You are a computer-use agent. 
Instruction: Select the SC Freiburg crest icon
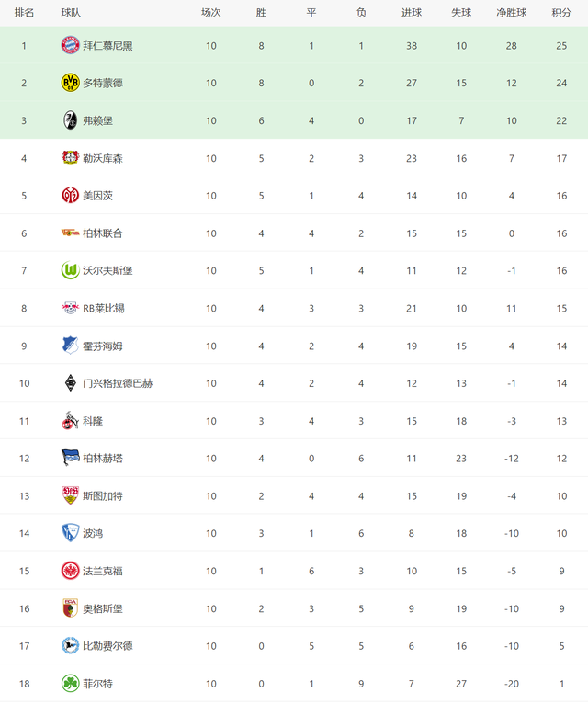pos(70,120)
